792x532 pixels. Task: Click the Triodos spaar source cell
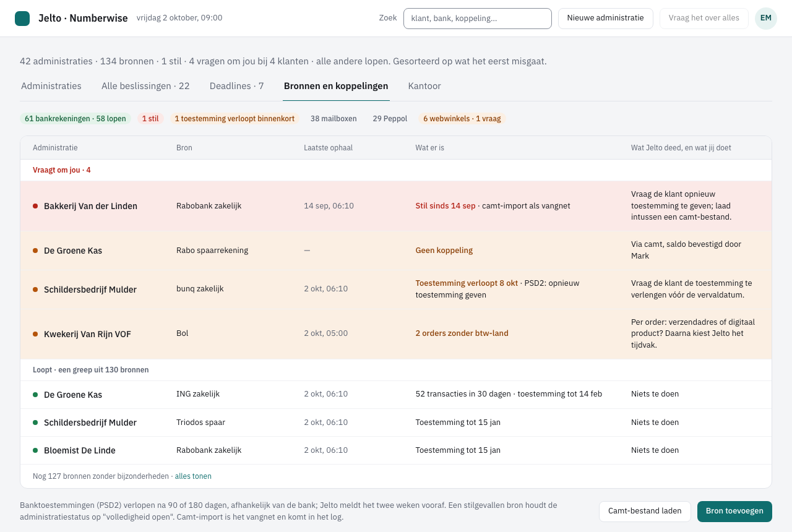pos(201,423)
